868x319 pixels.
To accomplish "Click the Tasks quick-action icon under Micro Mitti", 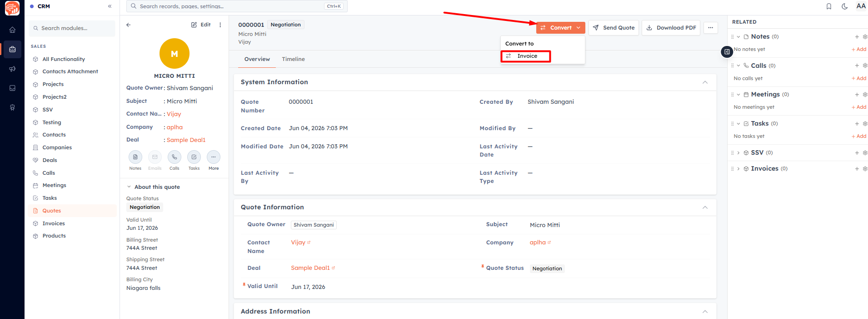I will (x=194, y=157).
